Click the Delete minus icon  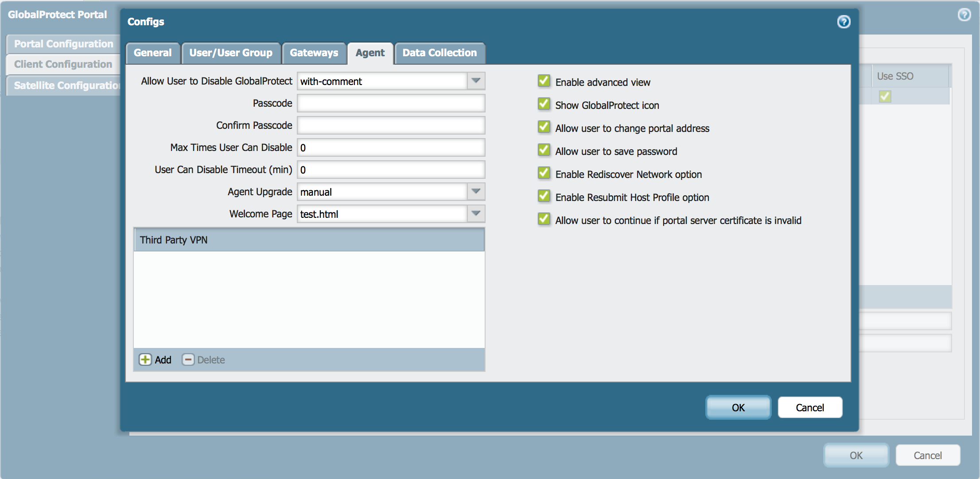188,359
